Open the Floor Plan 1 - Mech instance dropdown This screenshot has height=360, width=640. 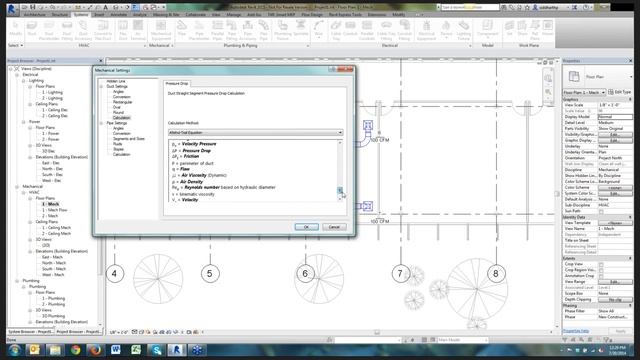click(x=584, y=93)
